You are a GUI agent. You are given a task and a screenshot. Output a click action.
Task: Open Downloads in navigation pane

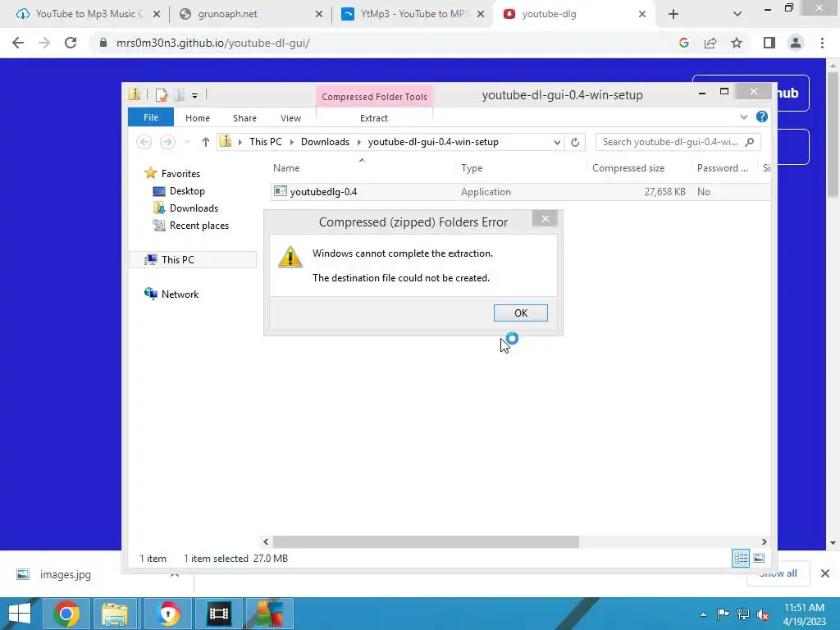(194, 208)
